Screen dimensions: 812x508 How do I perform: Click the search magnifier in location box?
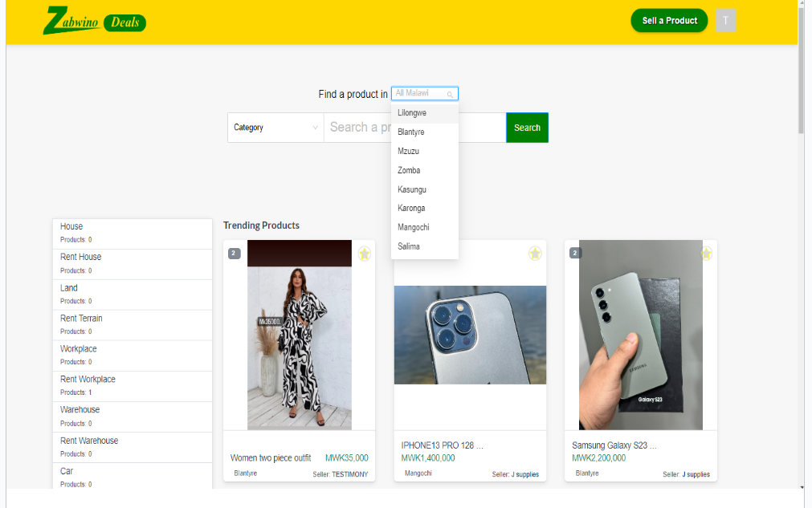pos(450,94)
